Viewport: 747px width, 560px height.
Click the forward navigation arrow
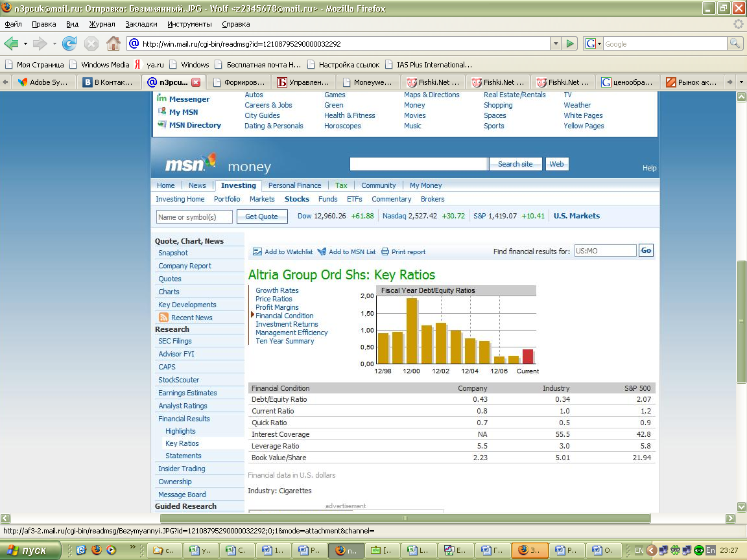[40, 44]
